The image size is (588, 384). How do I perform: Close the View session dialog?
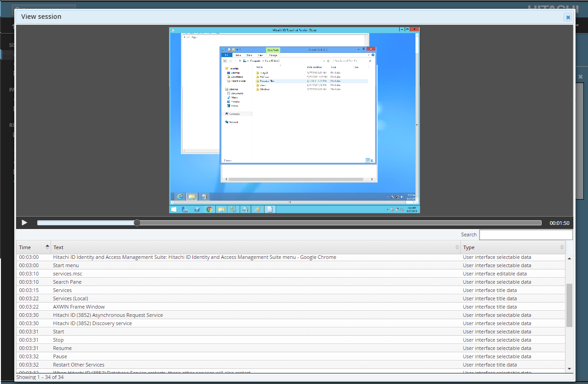coord(568,17)
